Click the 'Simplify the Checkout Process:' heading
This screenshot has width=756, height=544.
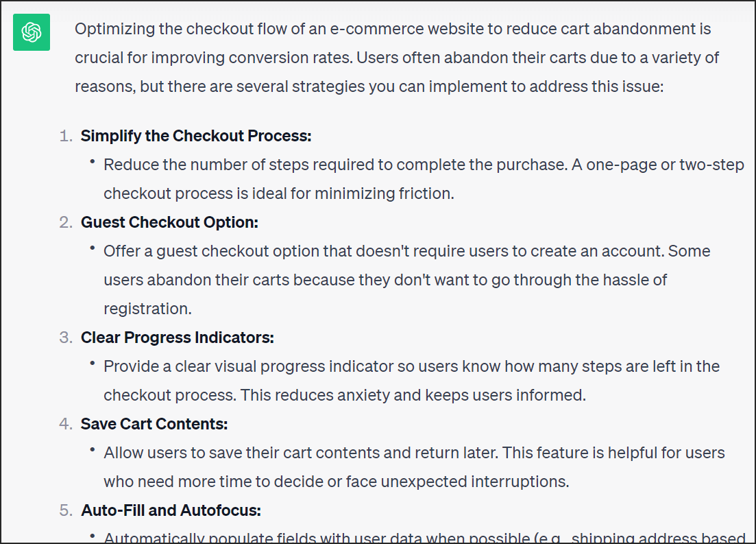(196, 136)
